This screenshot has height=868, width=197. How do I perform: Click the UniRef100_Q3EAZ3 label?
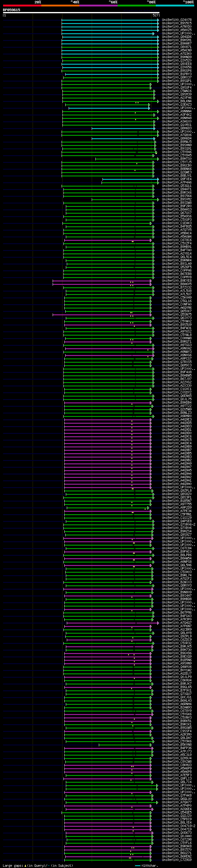(x=177, y=104)
